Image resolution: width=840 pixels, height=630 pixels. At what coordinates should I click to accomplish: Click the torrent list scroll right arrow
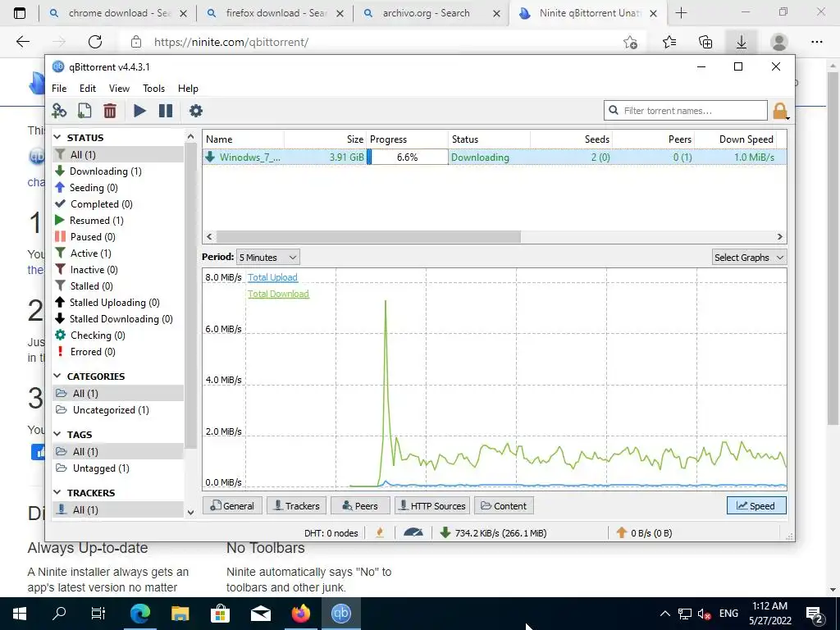(x=779, y=237)
